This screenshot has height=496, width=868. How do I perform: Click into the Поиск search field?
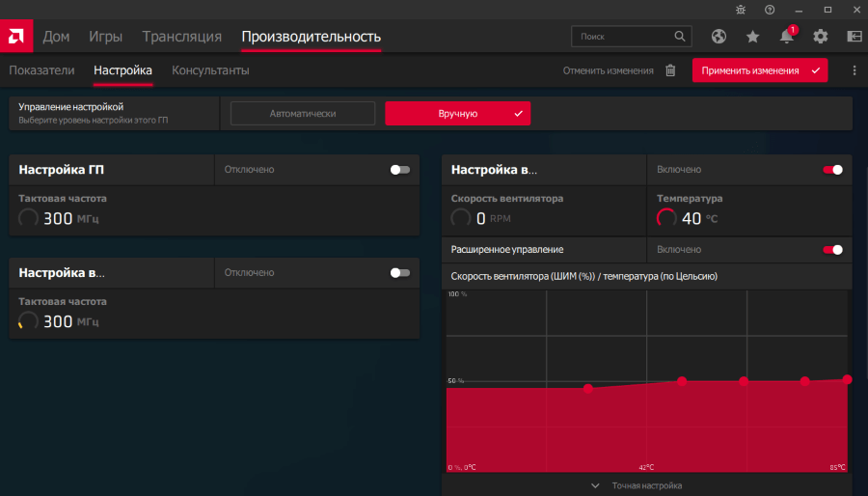pyautogui.click(x=622, y=37)
